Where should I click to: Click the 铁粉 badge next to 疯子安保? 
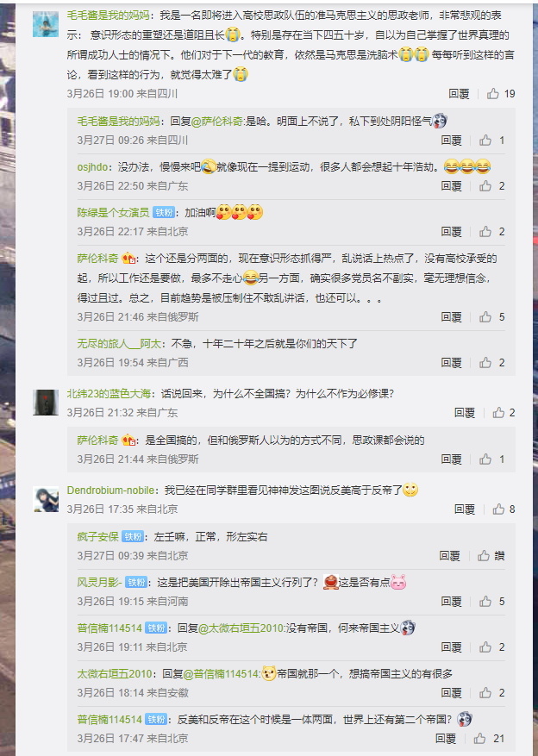133,537
